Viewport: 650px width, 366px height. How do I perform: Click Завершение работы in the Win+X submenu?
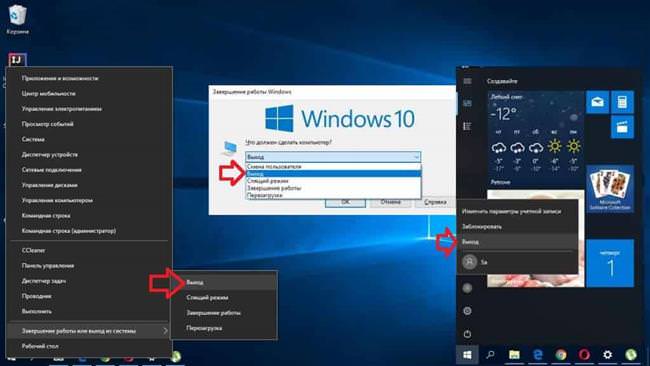pyautogui.click(x=224, y=313)
